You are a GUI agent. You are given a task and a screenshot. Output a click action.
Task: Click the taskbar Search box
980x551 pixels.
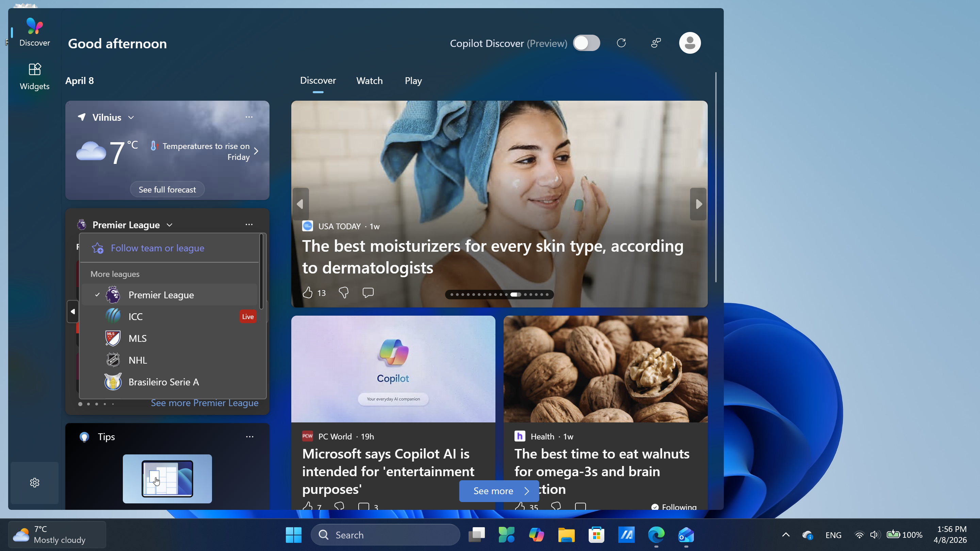tap(386, 535)
